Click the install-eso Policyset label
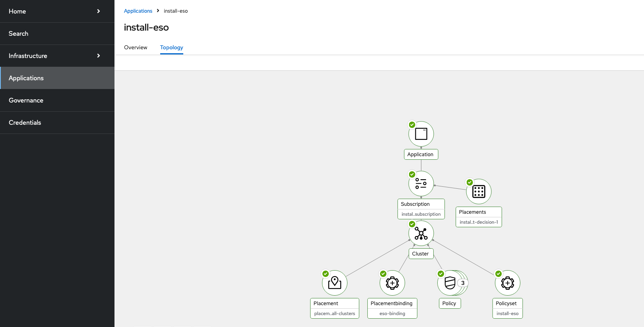This screenshot has height=327, width=644. (x=507, y=313)
